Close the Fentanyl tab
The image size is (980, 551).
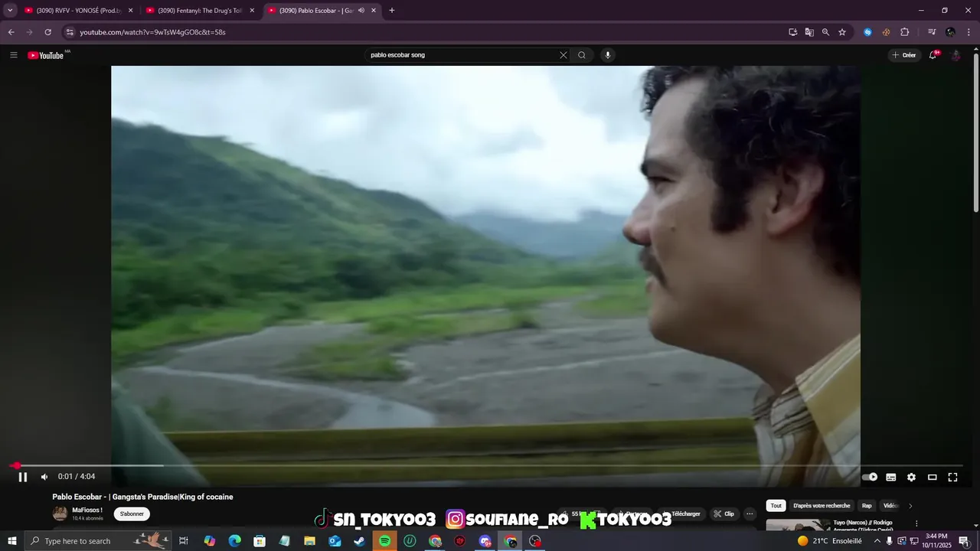coord(252,11)
